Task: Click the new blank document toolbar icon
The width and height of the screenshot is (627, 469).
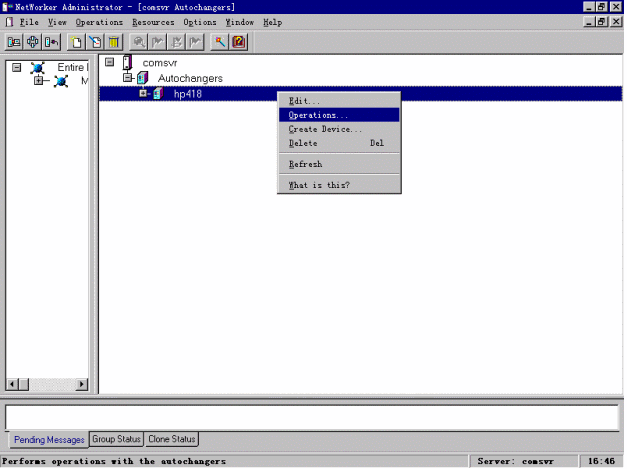Action: pos(77,41)
